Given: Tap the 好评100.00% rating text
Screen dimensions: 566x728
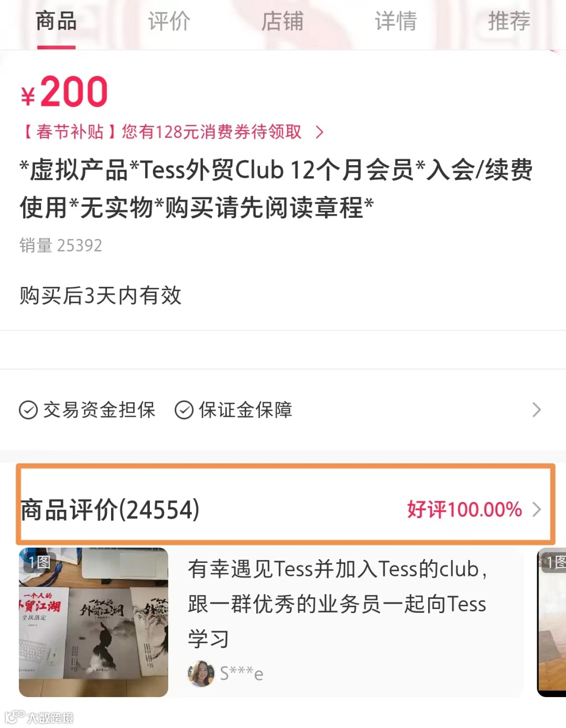Looking at the screenshot, I should click(x=464, y=509).
